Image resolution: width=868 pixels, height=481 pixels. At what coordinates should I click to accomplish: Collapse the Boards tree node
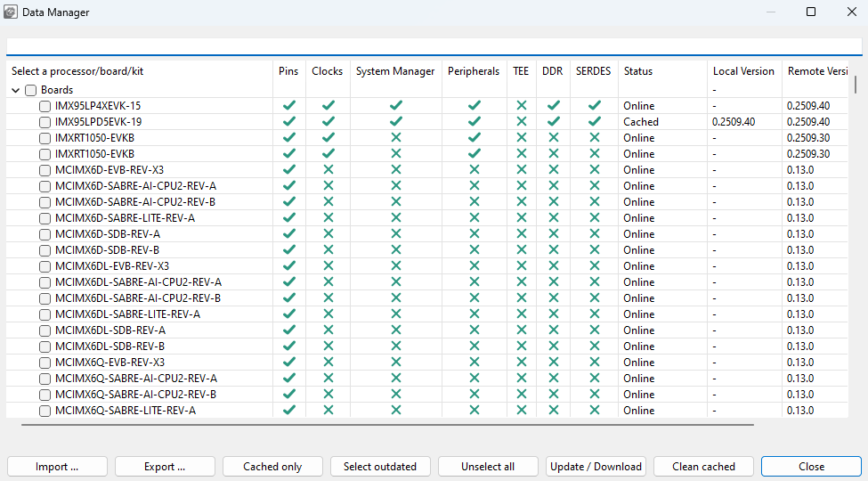tap(16, 90)
